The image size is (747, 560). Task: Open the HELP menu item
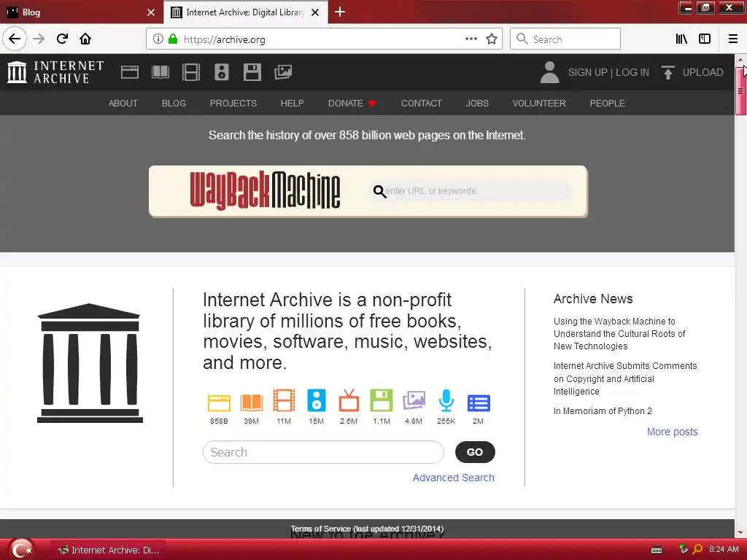point(292,104)
